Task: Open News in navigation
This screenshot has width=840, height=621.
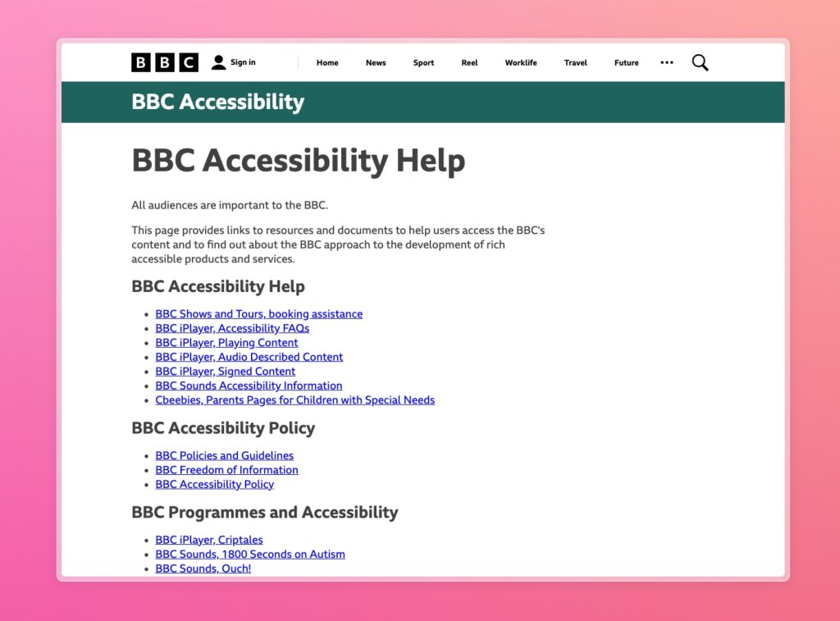Action: [376, 62]
